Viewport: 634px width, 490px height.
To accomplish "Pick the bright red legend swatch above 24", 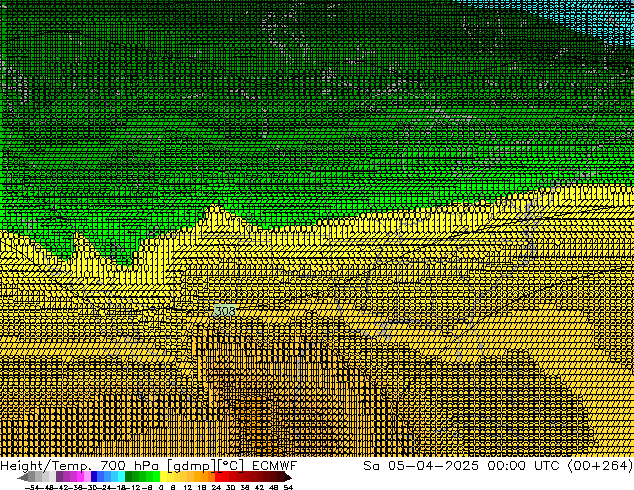I will [218, 477].
